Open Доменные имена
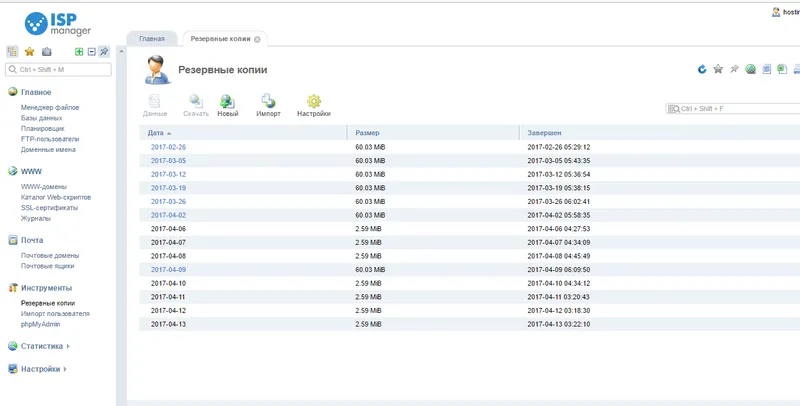The image size is (800, 406). 48,149
